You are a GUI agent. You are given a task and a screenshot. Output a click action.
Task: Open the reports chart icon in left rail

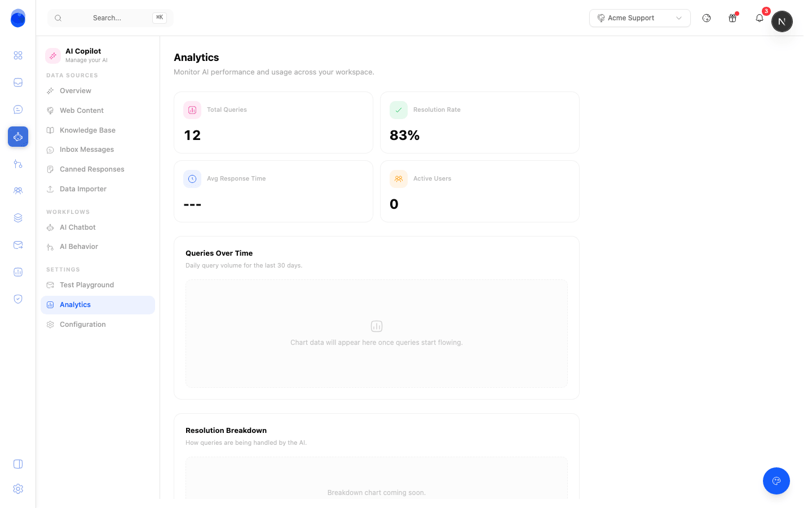pyautogui.click(x=18, y=272)
